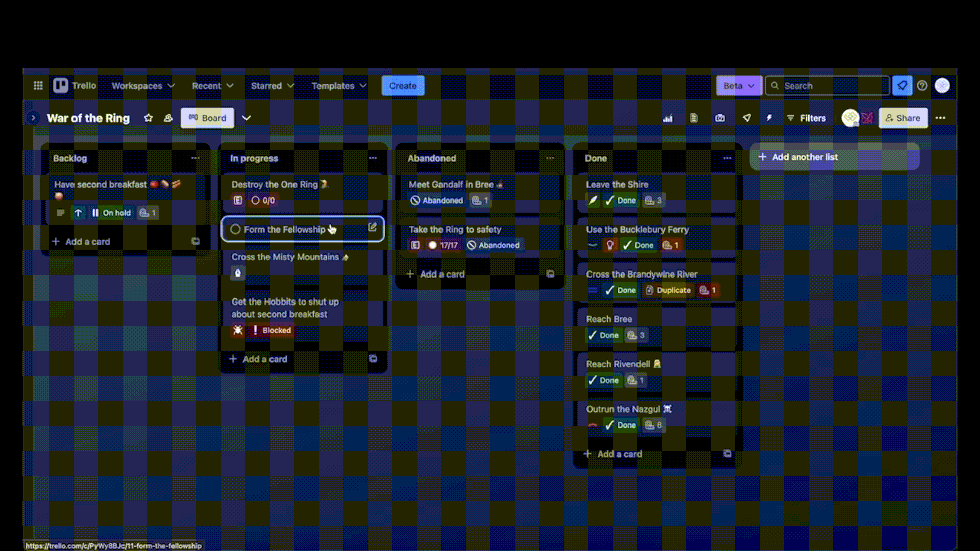
Task: Expand the Workspaces dropdown
Action: pyautogui.click(x=143, y=86)
